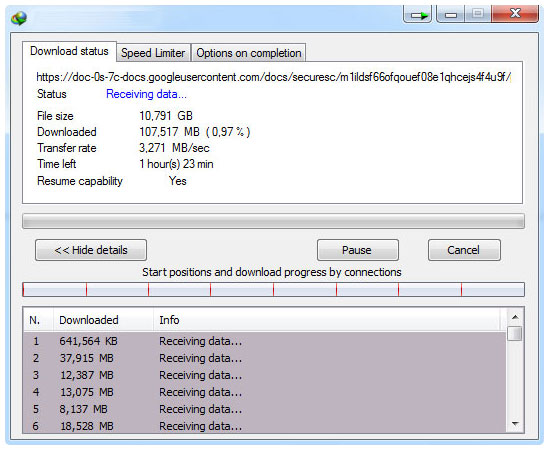Minimize the download window
This screenshot has width=550, height=450.
click(451, 15)
